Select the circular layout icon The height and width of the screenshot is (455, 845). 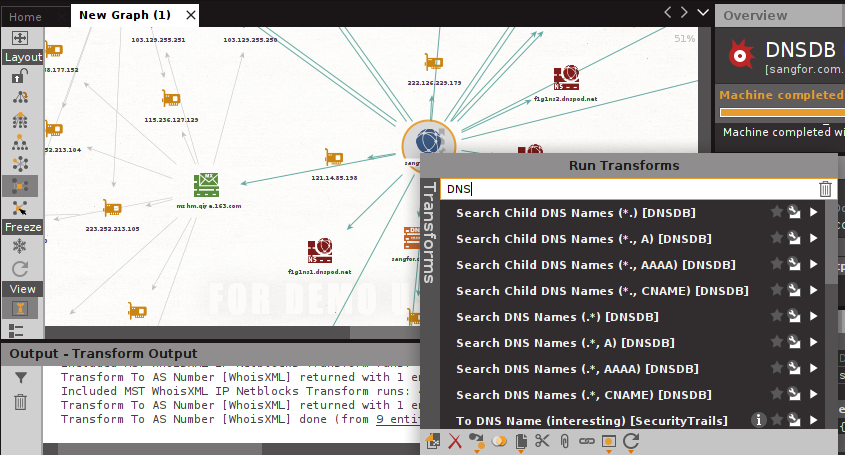point(20,163)
